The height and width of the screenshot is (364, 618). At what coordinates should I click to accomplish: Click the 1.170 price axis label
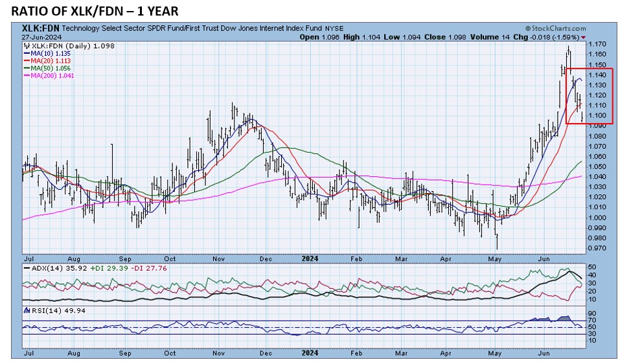click(x=598, y=44)
